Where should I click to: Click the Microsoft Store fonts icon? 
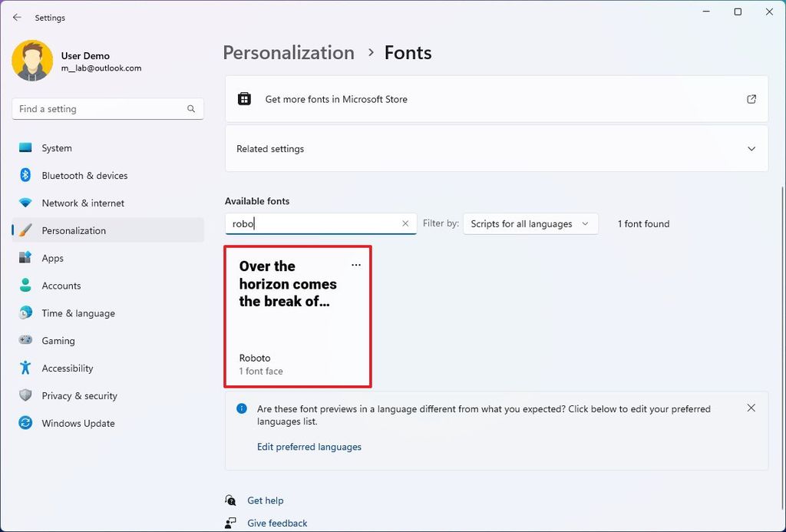tap(245, 98)
